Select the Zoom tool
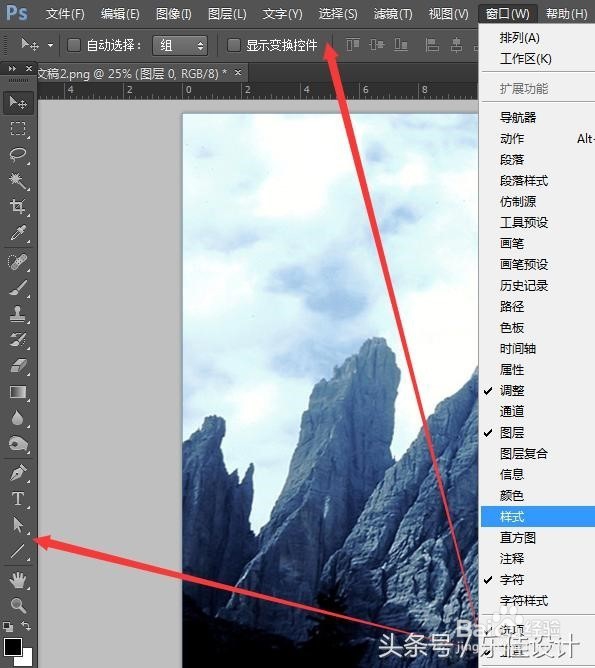 tap(18, 605)
